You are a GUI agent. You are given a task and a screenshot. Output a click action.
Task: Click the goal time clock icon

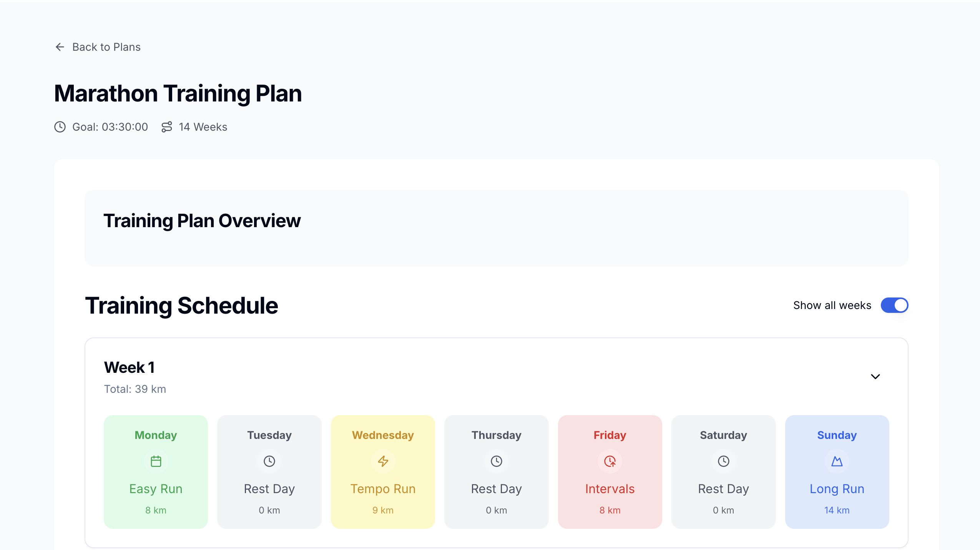60,127
